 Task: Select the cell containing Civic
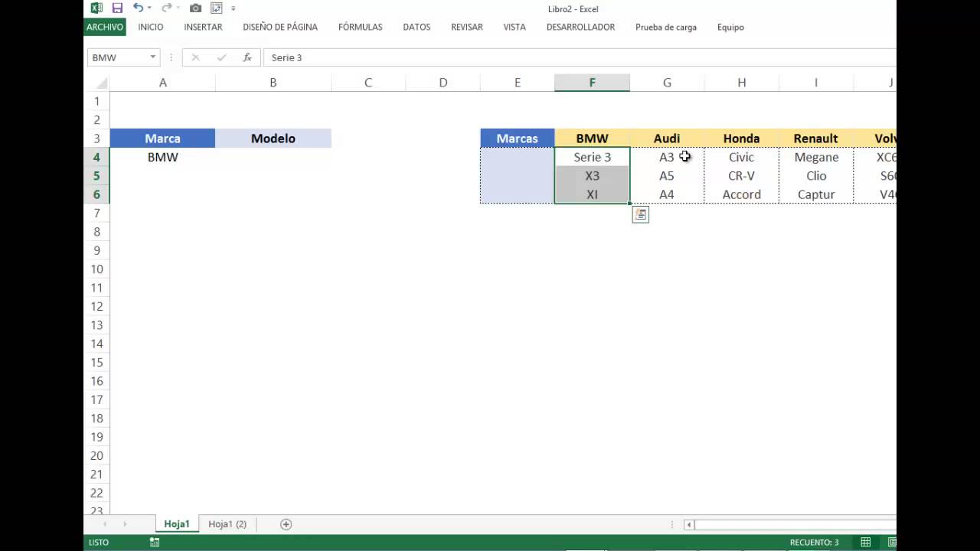point(741,157)
